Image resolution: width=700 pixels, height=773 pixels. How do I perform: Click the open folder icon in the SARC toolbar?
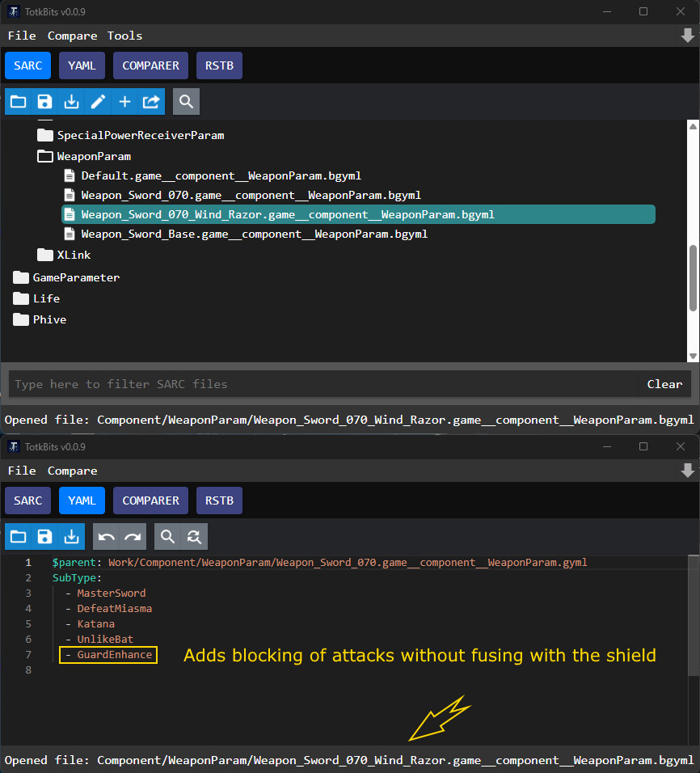click(18, 101)
